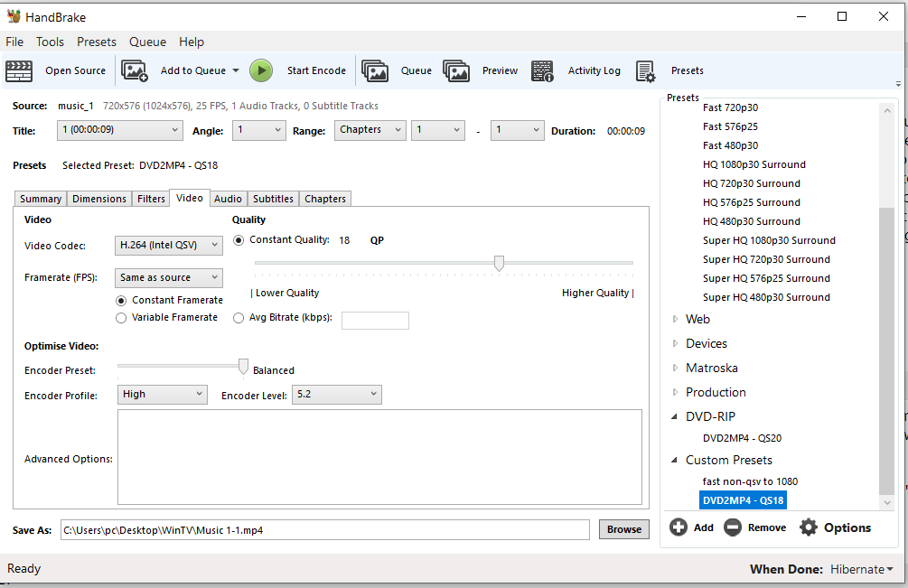
Task: Click the Avg Bitrate input field
Action: coord(375,321)
